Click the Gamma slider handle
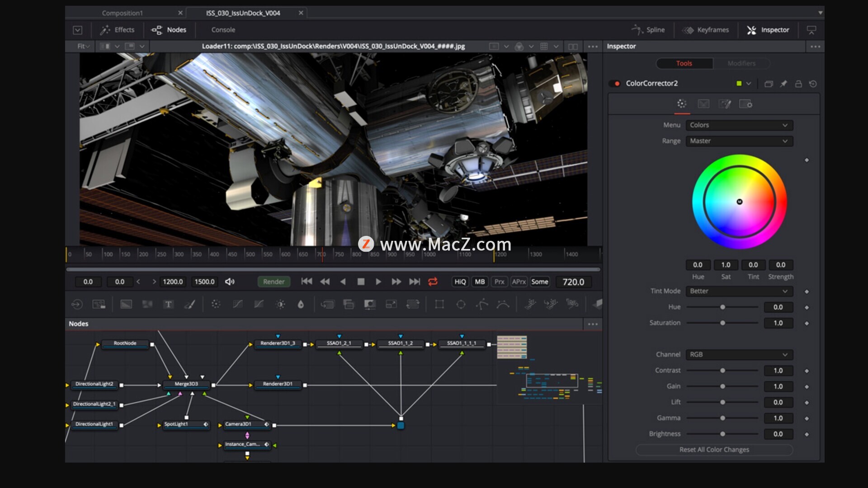Viewport: 868px width, 488px height. coord(722,418)
